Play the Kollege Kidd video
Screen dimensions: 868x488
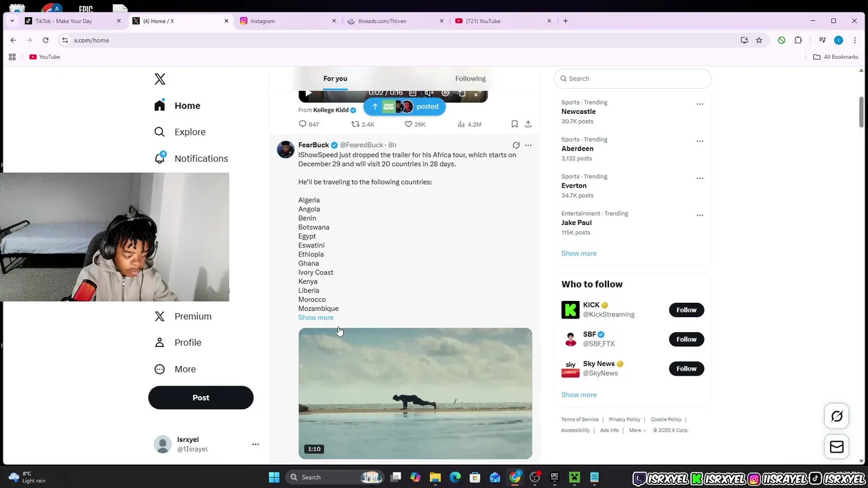point(309,93)
